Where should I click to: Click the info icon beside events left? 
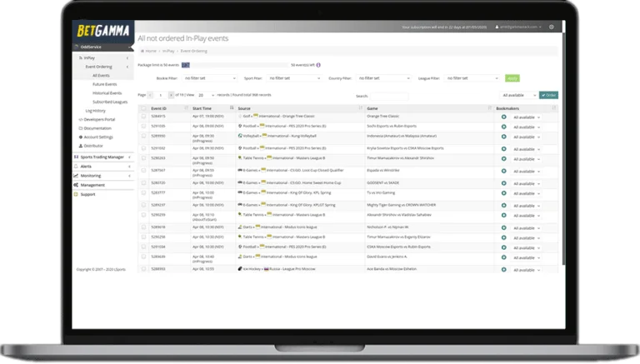click(318, 65)
